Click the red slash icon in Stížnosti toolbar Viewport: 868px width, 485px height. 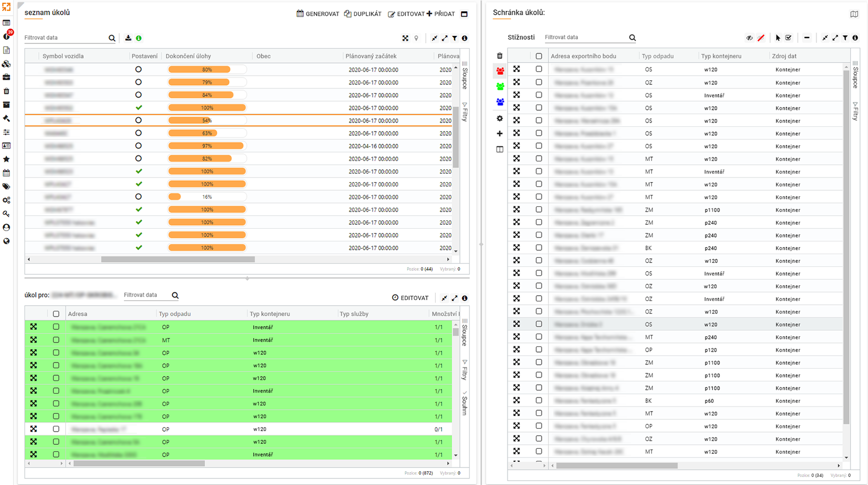(x=761, y=38)
